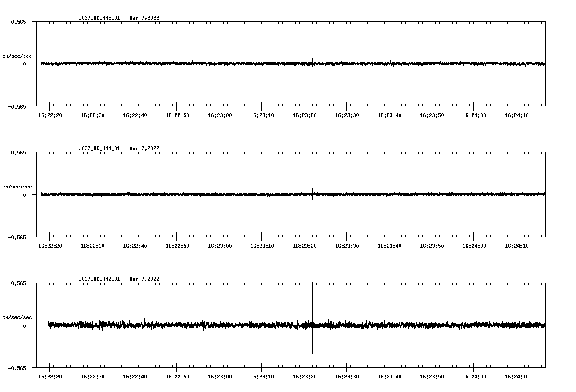Image resolution: width=576 pixels, height=392 pixels.
Task: Click 16:23:20 time label under HNZ plot
Action: [x=304, y=376]
